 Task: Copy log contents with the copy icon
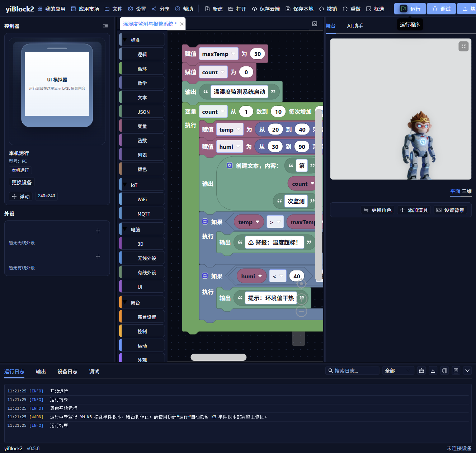coord(444,371)
